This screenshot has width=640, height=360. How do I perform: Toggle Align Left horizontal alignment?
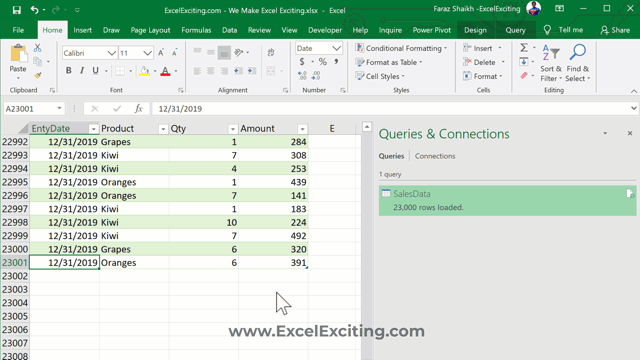click(197, 71)
